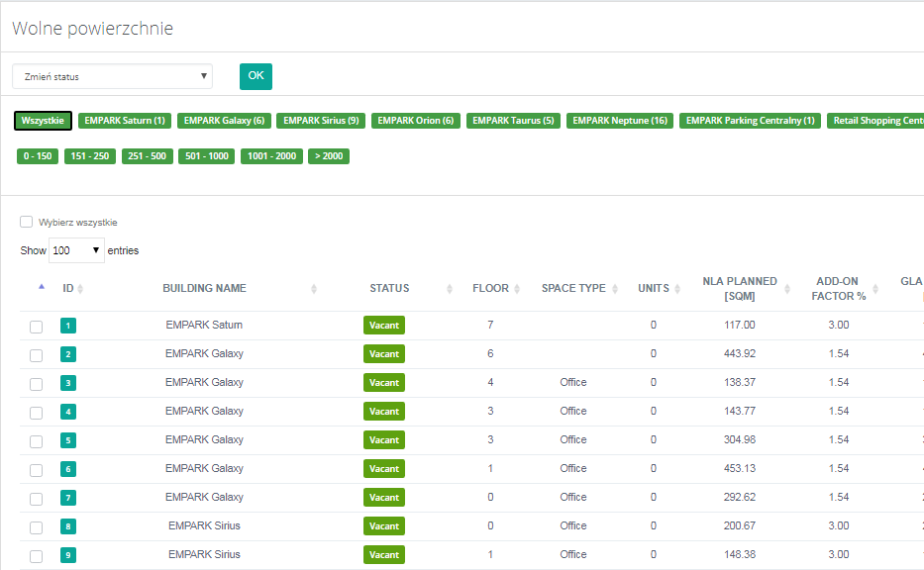Screen dimensions: 924x570
Task: Click the OK button
Action: (x=256, y=76)
